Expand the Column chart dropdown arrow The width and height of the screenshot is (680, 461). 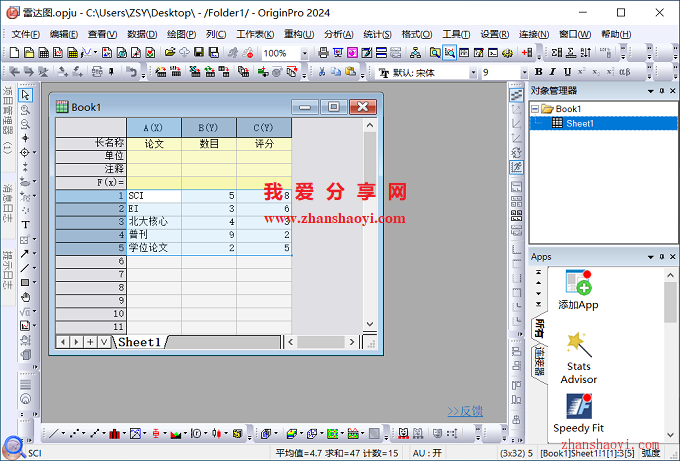click(x=124, y=433)
